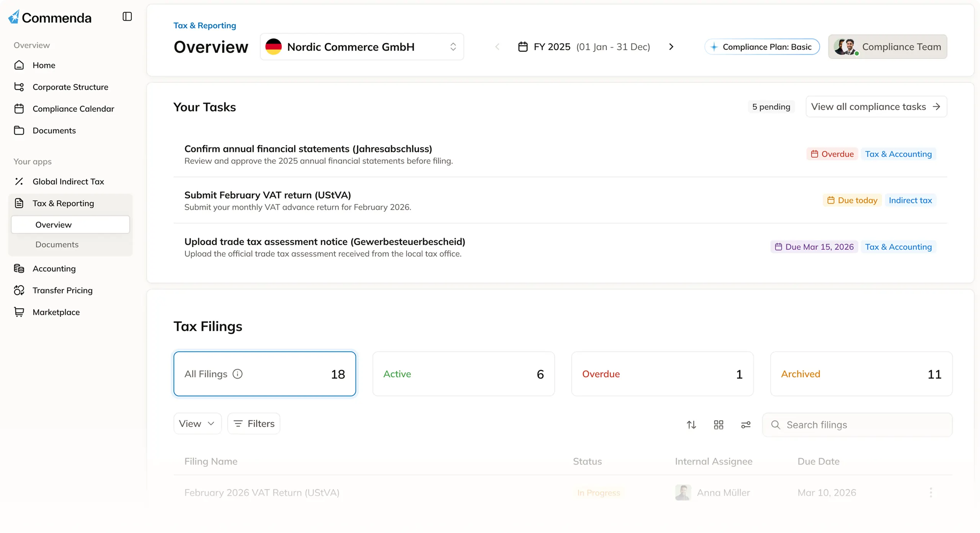
Task: Click the fiscal year calendar icon
Action: [523, 47]
